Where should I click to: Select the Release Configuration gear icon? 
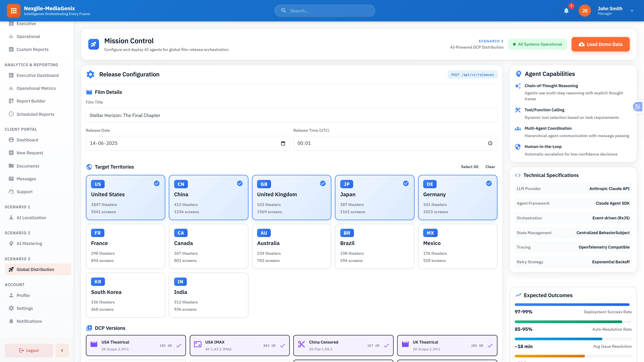[90, 74]
